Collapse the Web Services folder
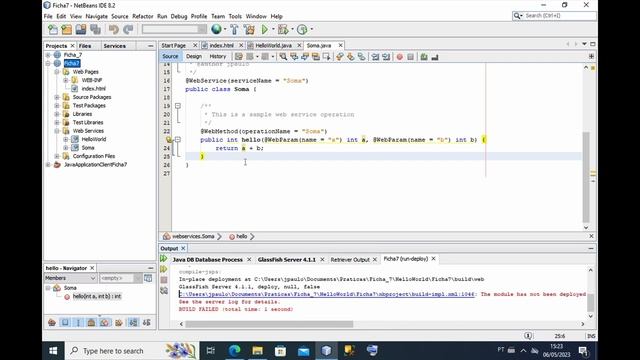This screenshot has height=360, width=640. (57, 131)
